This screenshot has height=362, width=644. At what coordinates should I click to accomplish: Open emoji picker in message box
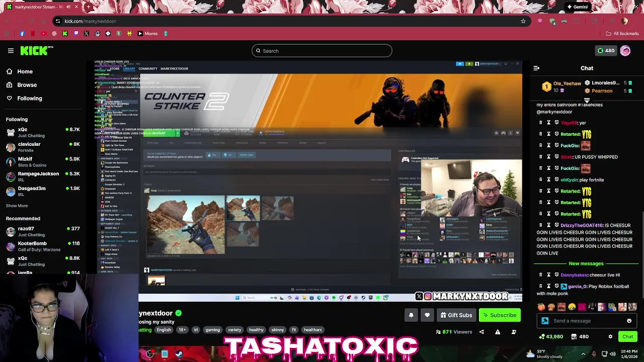[x=629, y=321]
